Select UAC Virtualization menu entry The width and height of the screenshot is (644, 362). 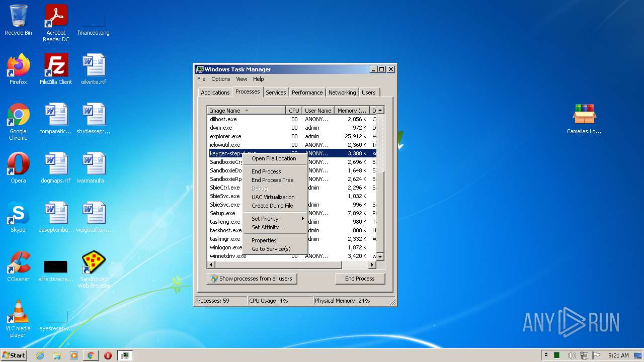coord(275,197)
